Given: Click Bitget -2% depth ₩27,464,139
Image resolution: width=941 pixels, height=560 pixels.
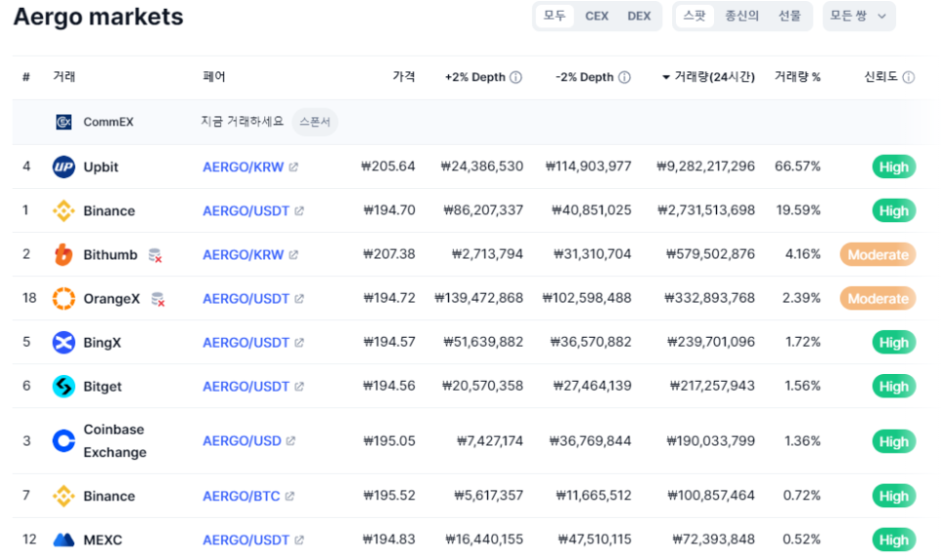Looking at the screenshot, I should (592, 386).
